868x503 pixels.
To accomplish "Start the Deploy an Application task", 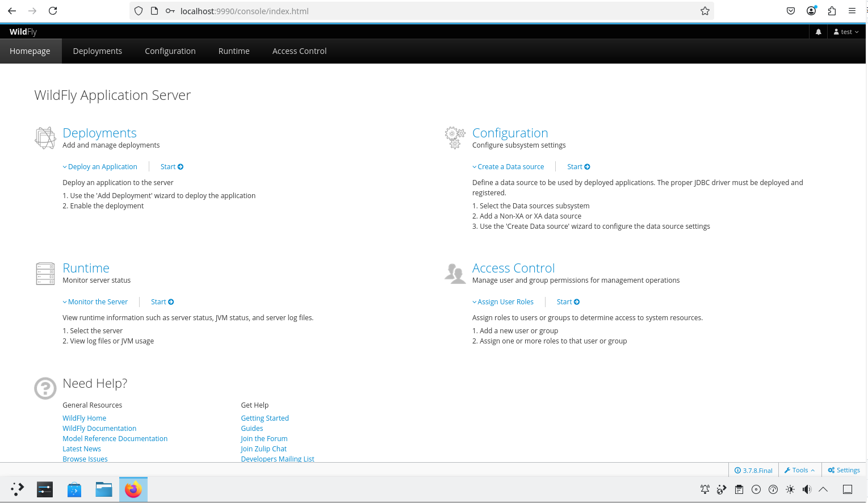I will tap(172, 167).
